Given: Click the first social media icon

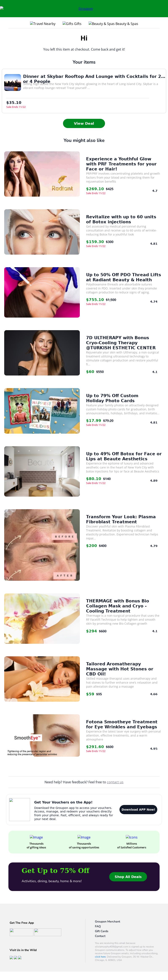Looking at the screenshot, I should click(11, 958).
